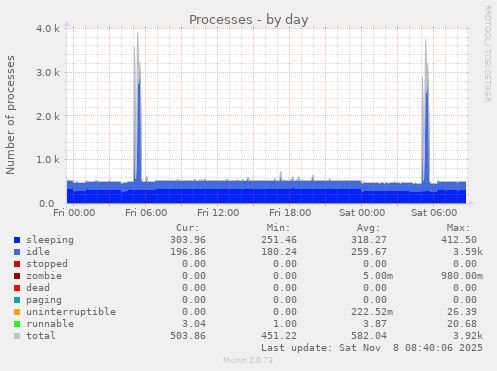Screen dimensions: 497x371
Task: Click idle current value 196.86
Action: click(x=188, y=252)
